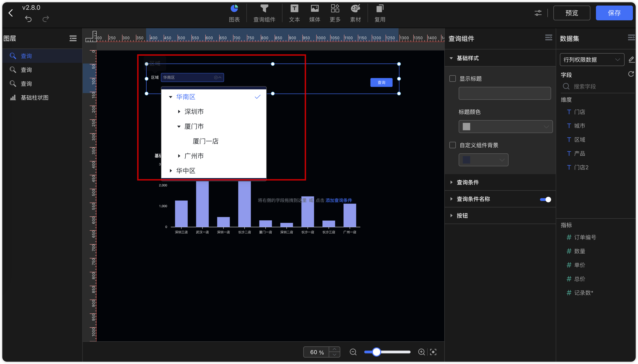
Task: Zoom out the canvas
Action: click(x=353, y=352)
